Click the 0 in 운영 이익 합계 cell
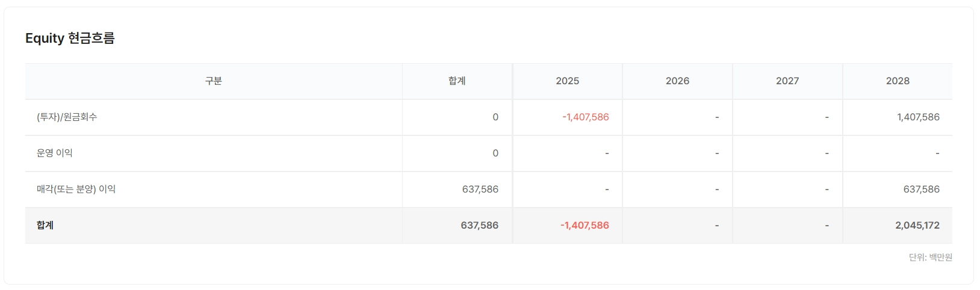 pyautogui.click(x=495, y=153)
